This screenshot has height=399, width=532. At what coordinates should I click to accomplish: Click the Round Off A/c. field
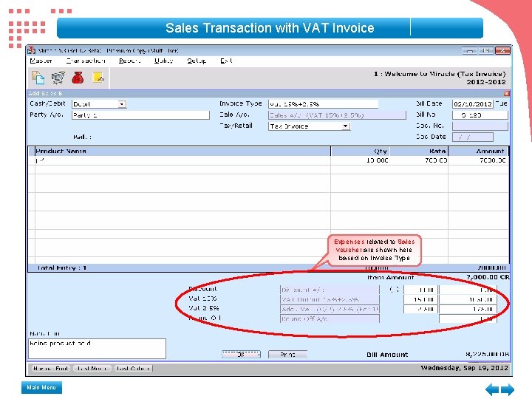(330, 318)
